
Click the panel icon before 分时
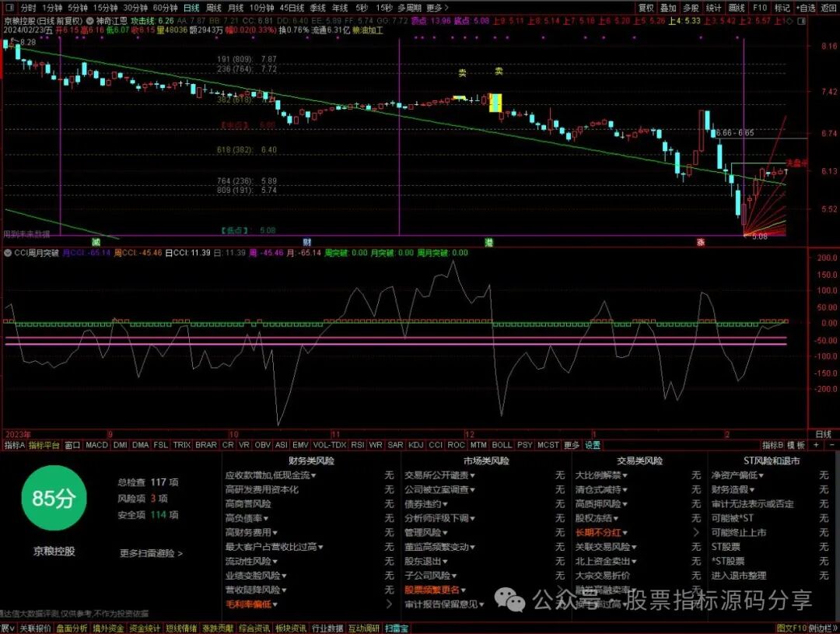[9, 8]
